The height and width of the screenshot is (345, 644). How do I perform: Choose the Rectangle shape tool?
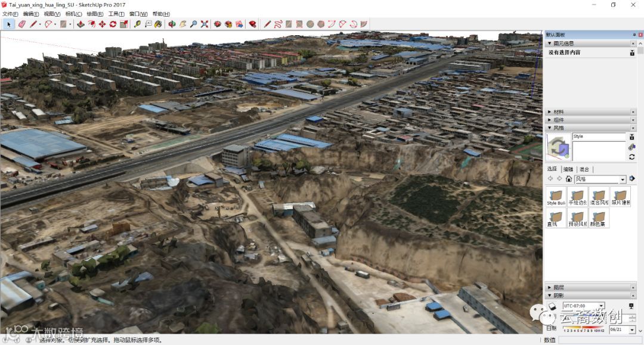63,24
